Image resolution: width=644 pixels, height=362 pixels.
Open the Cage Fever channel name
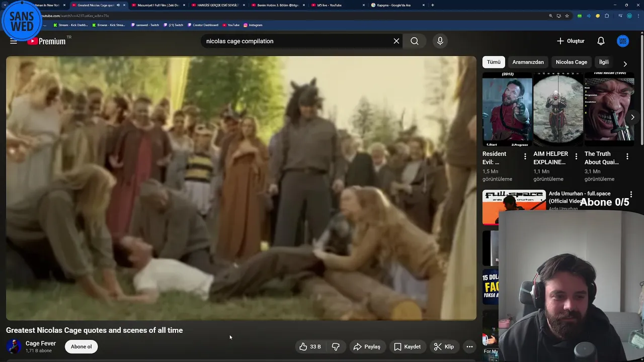pos(41,343)
